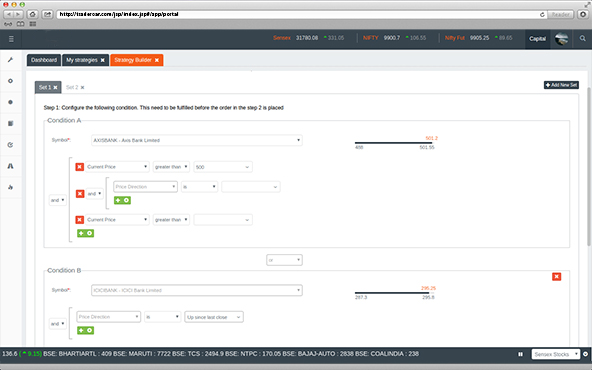Open the reading list glasses icon
This screenshot has width=592, height=370.
coord(8,24)
